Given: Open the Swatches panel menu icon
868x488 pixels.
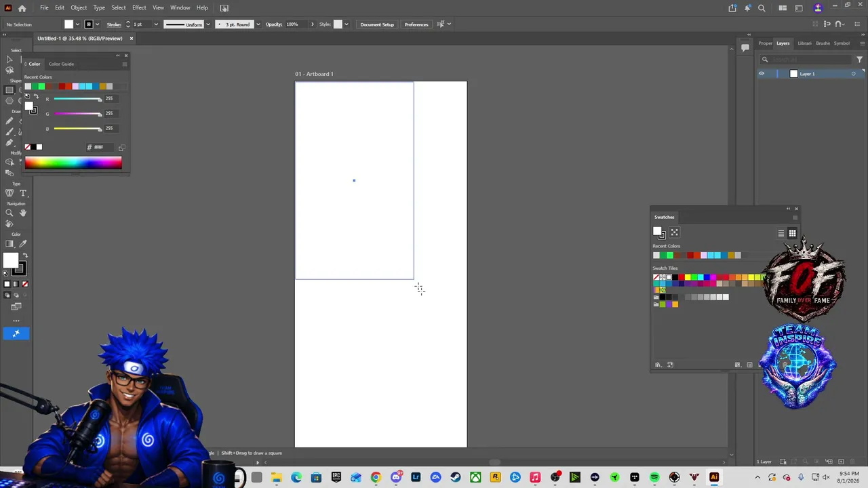Looking at the screenshot, I should [795, 218].
